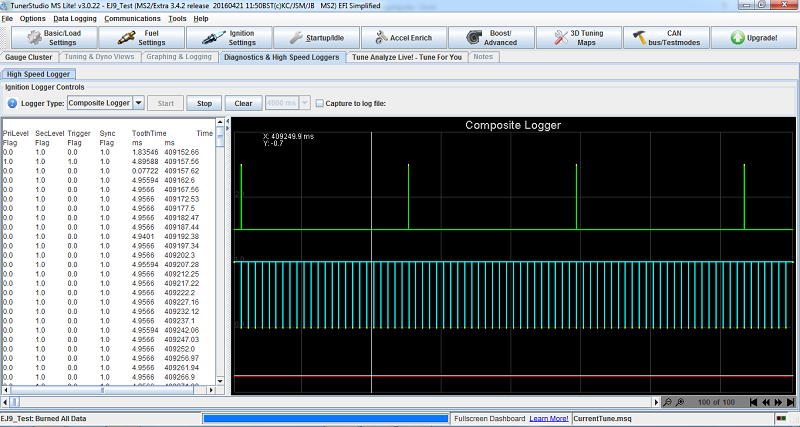Viewport: 800px width, 427px height.
Task: Click the Accel Enrich toolbar button
Action: click(x=404, y=38)
